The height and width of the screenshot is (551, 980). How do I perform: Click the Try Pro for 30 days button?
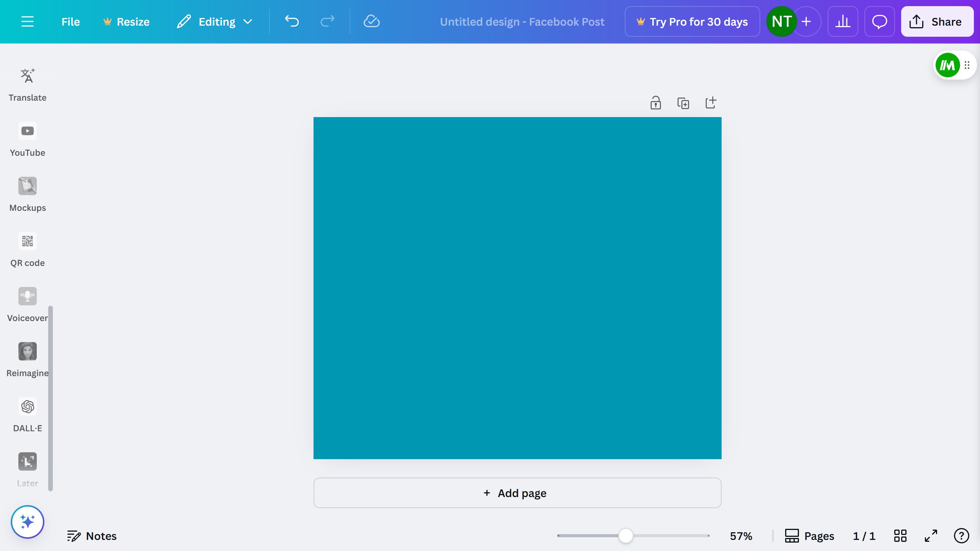click(692, 22)
